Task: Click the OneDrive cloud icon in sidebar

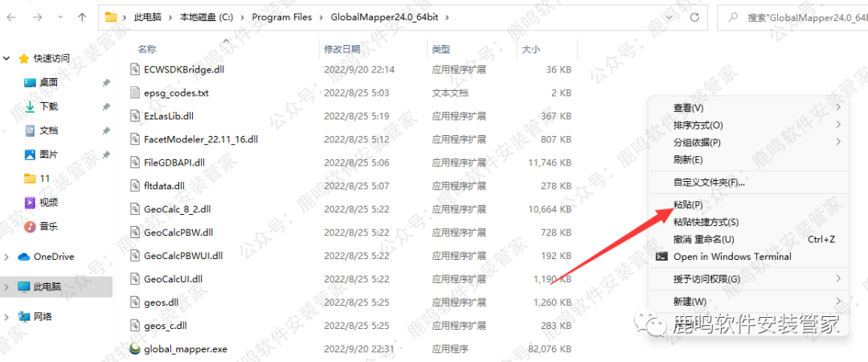Action: tap(23, 257)
